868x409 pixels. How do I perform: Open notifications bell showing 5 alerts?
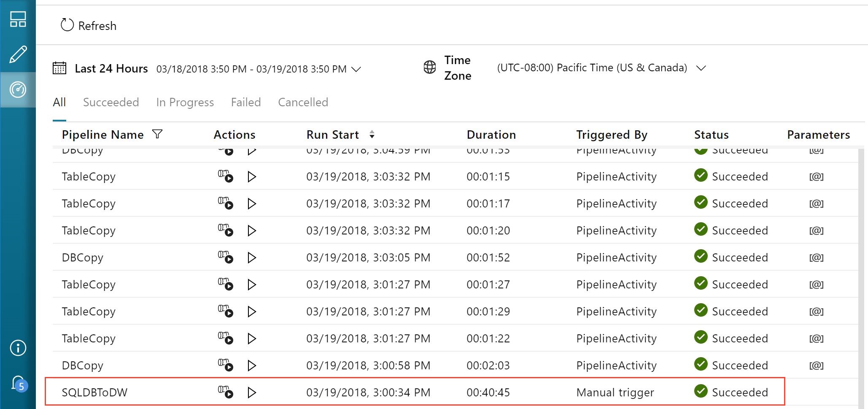click(x=19, y=384)
